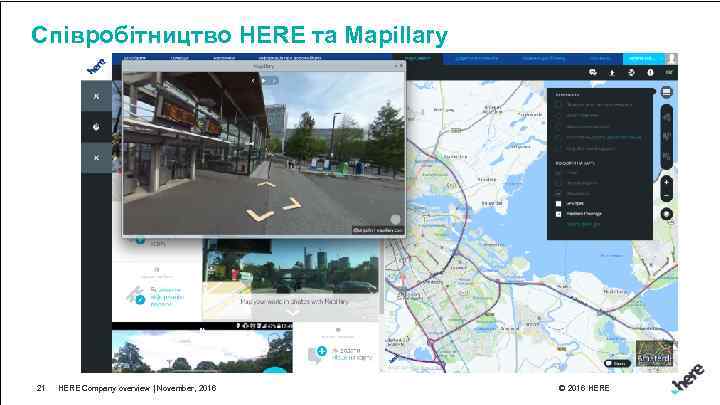Zoom out the map with the minus button
Screen dimensions: 720x405
click(667, 195)
